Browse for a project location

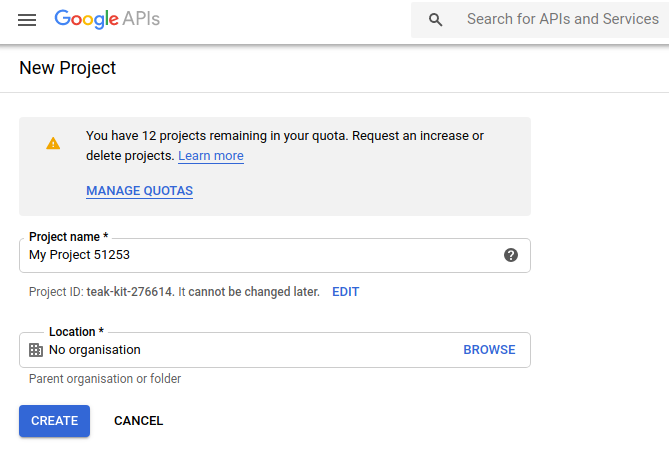[489, 350]
